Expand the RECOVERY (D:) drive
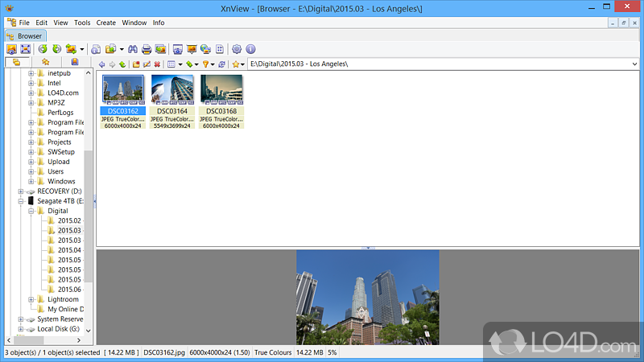The width and height of the screenshot is (644, 362). pyautogui.click(x=21, y=191)
